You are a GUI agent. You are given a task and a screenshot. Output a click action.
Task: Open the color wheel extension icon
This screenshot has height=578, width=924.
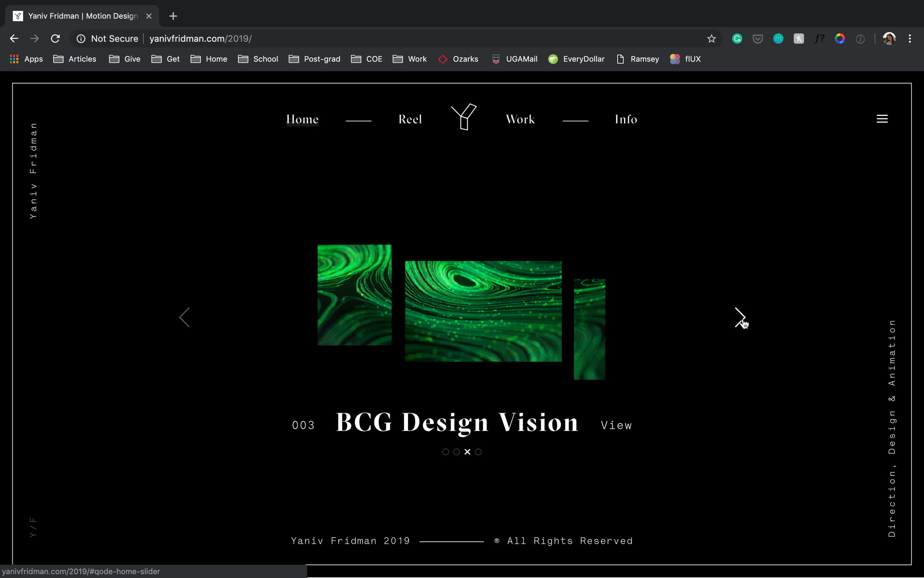coord(840,39)
